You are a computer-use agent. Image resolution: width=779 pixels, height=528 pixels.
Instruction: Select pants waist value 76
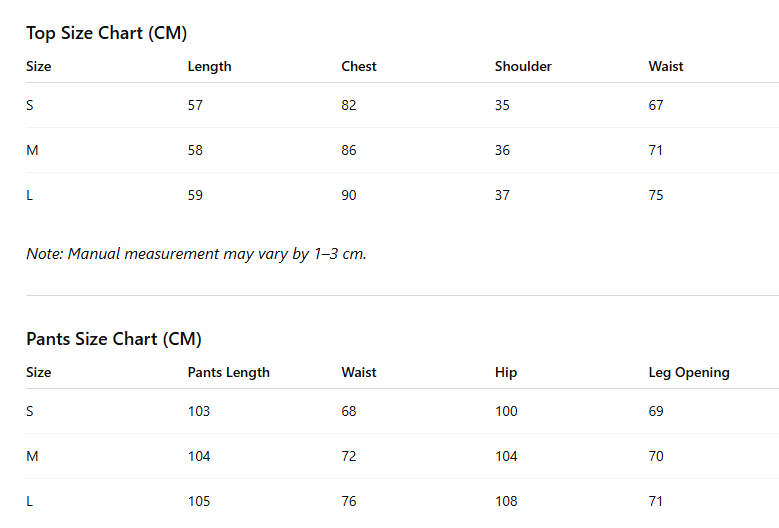click(349, 501)
